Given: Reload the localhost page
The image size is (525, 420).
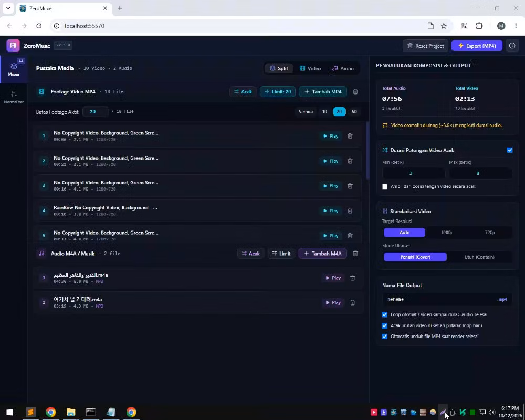Looking at the screenshot, I should (39, 26).
